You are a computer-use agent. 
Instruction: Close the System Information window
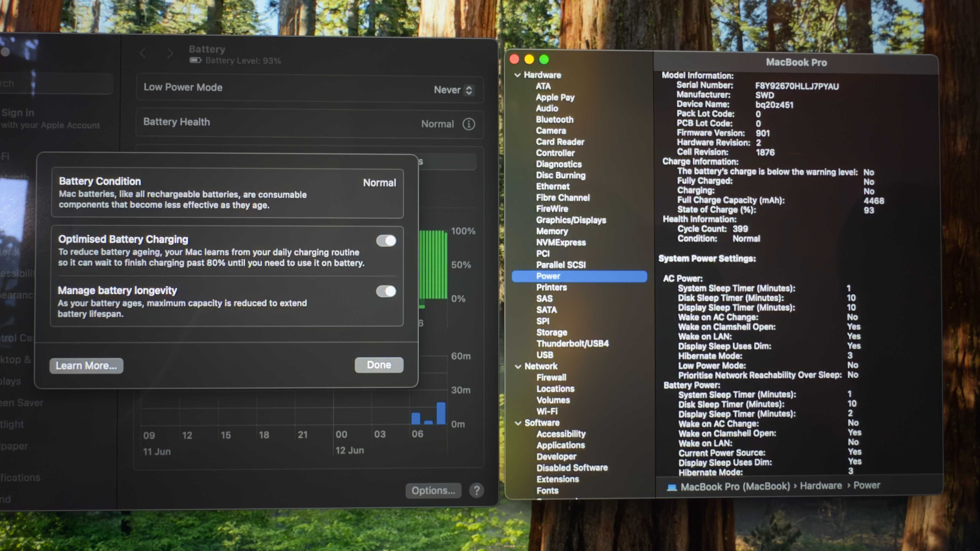(514, 59)
